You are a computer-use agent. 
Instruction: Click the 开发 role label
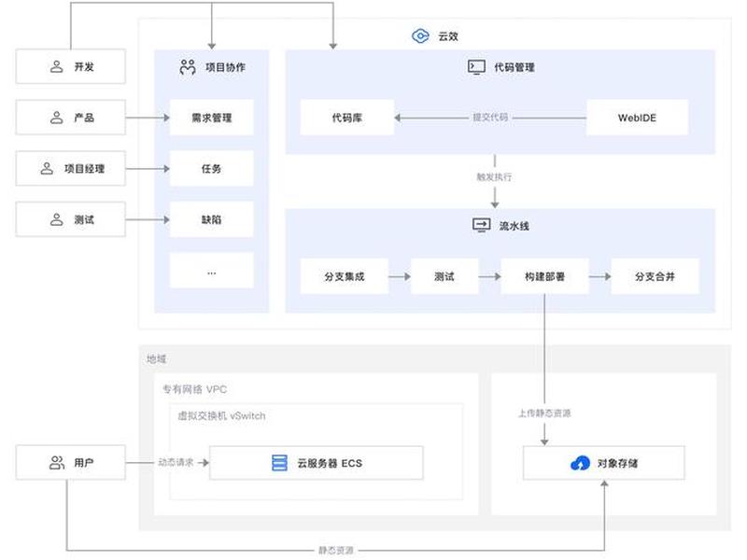coord(84,66)
